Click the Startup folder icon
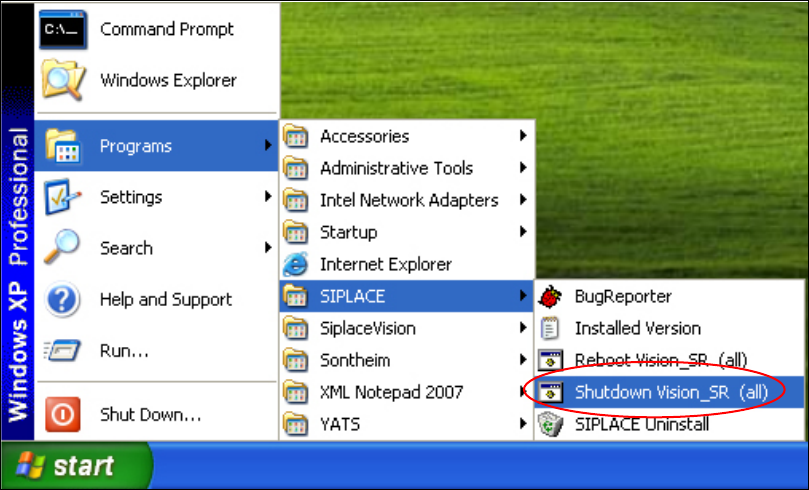This screenshot has height=490, width=809. [x=296, y=232]
